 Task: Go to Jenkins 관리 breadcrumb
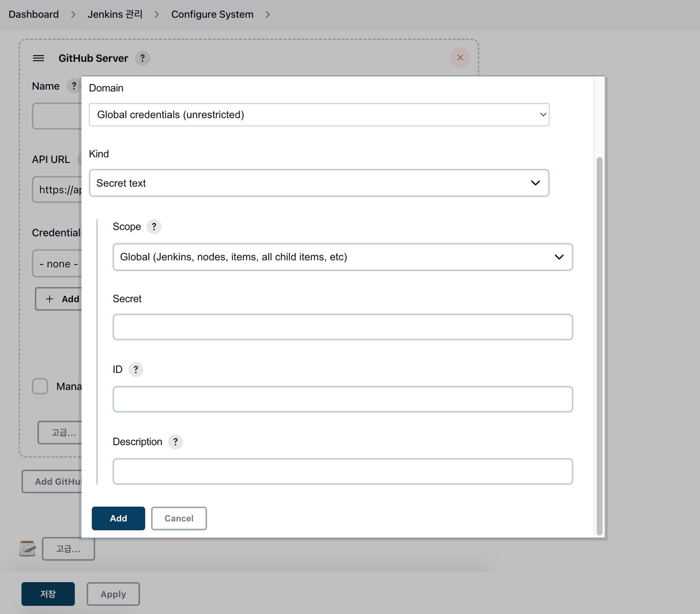115,15
